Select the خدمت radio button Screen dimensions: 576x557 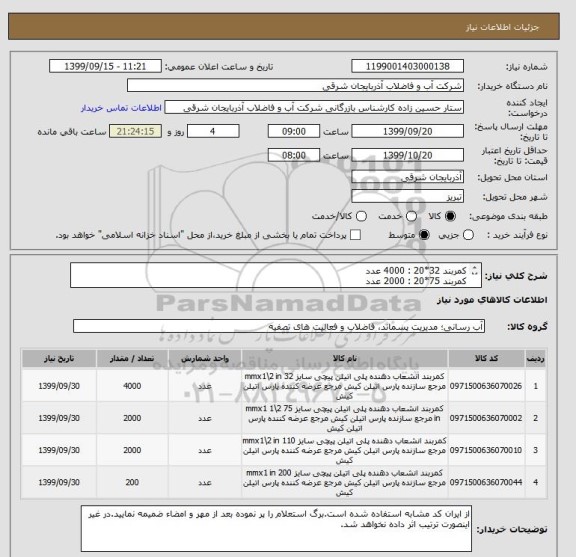click(411, 216)
